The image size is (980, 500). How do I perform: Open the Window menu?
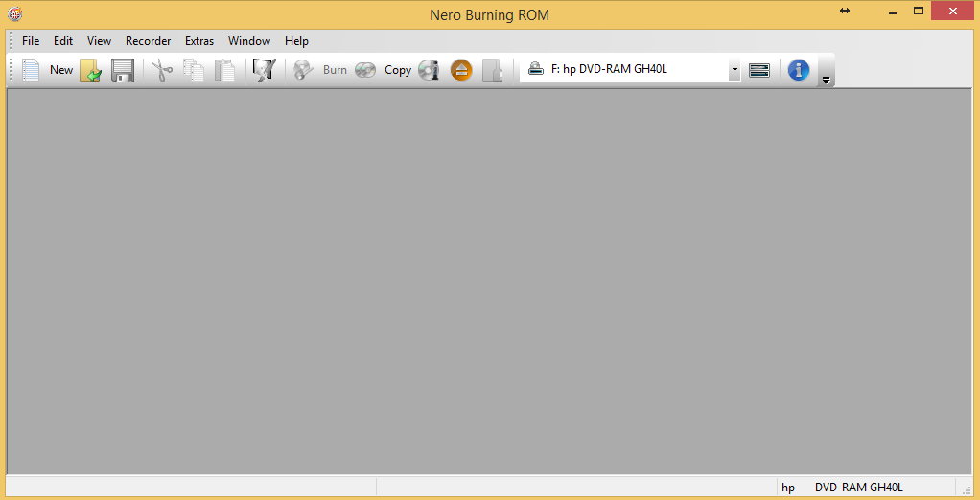249,41
